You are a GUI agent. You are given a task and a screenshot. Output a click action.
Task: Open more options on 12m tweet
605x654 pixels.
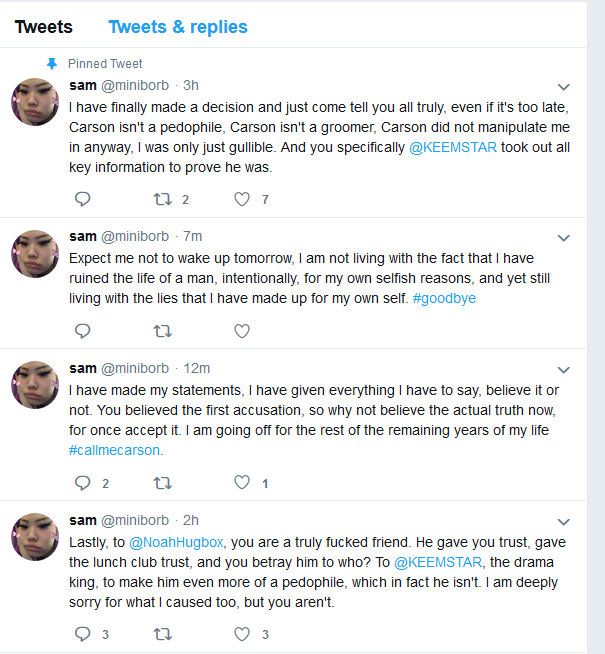[x=564, y=370]
